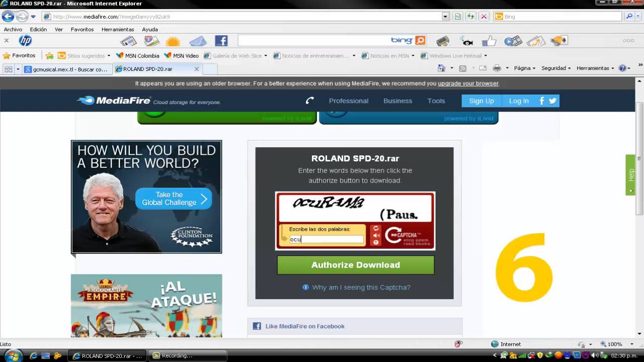Open the maps icon in HP toolbar
Viewport: 644px width, 362px height.
pyautogui.click(x=151, y=41)
